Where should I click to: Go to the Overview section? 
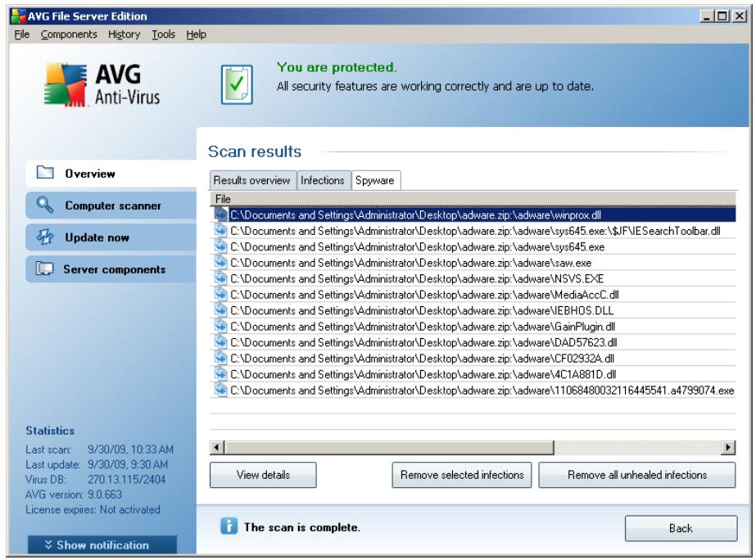coord(111,173)
